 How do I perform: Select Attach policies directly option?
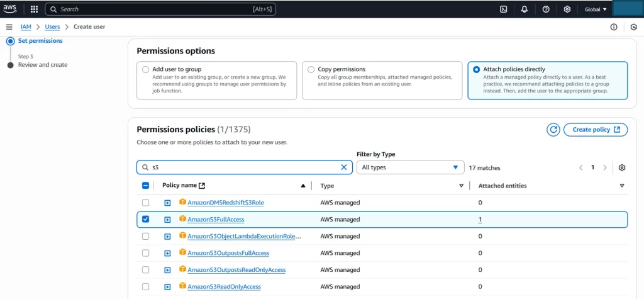[477, 69]
